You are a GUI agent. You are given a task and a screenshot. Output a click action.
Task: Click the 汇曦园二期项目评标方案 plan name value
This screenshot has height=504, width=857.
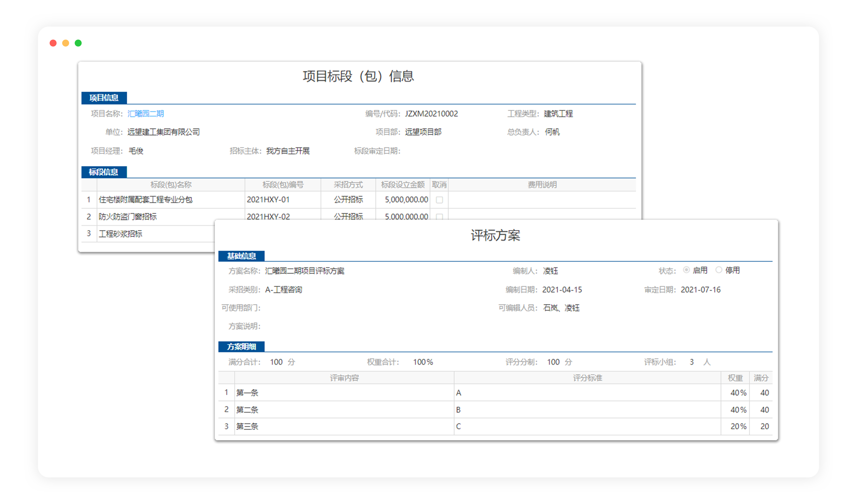click(x=305, y=271)
